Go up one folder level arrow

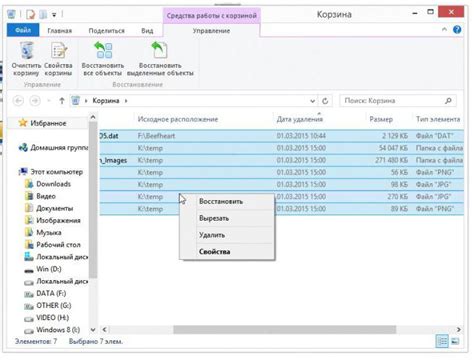[x=62, y=101]
